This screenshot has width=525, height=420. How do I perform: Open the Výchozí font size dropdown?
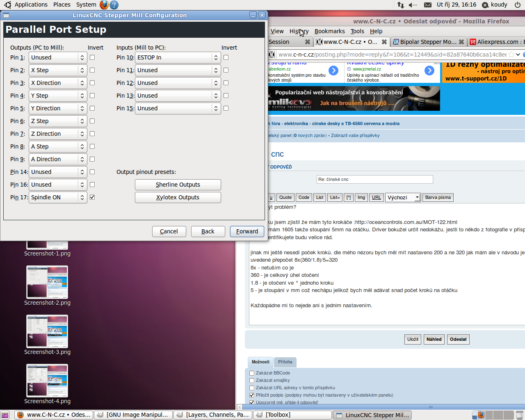(404, 198)
